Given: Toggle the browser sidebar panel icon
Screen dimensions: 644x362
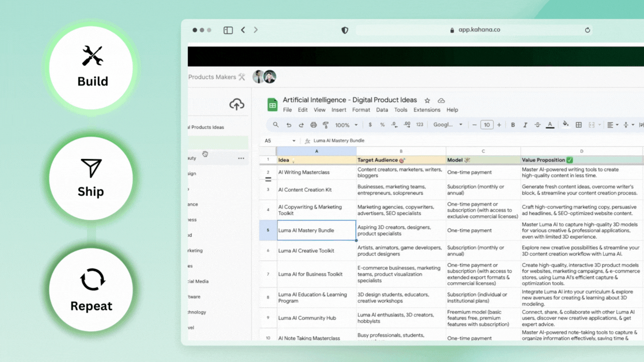Looking at the screenshot, I should pos(228,30).
